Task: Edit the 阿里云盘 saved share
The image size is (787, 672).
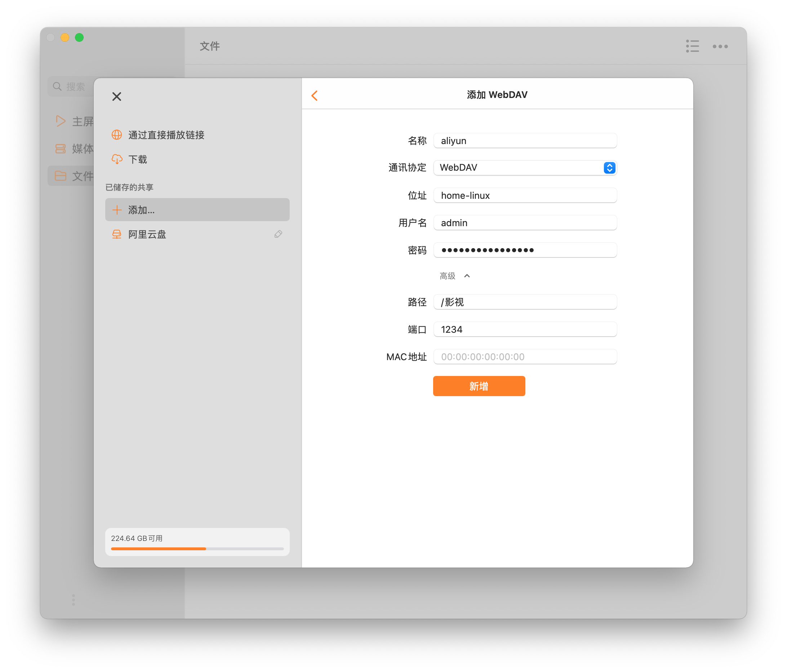Action: coord(278,234)
